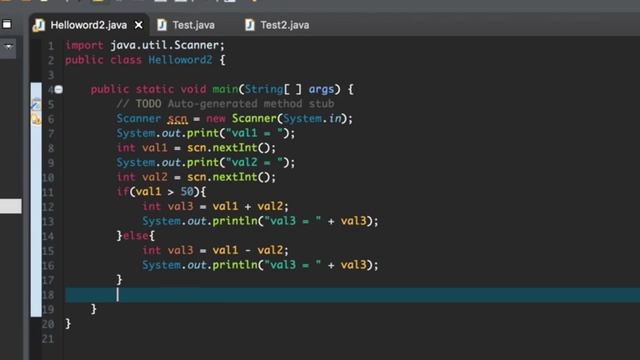Place cursor in highlighted empty line 18

pos(352,295)
